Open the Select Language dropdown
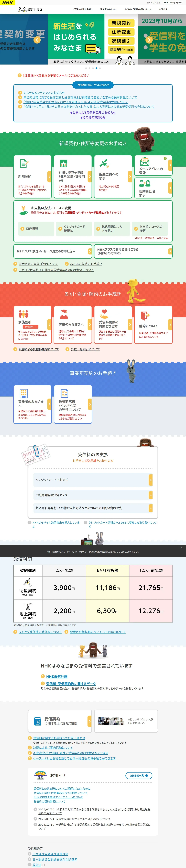Viewport: 186px width, 868px height. coord(173,2)
